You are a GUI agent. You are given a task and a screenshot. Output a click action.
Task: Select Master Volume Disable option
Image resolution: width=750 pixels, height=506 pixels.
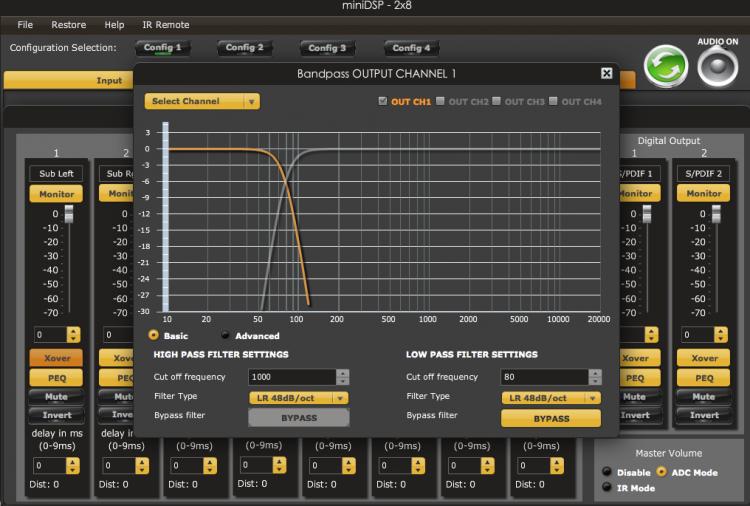tap(607, 472)
